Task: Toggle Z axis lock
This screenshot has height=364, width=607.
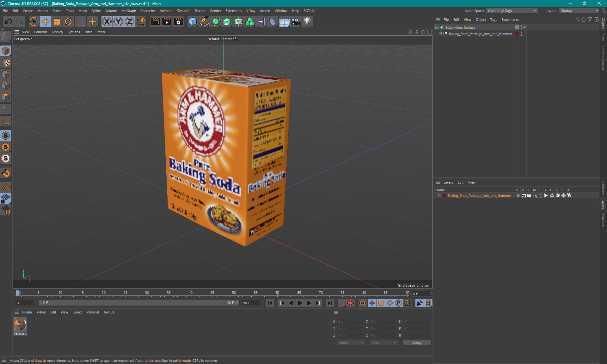Action: point(130,21)
